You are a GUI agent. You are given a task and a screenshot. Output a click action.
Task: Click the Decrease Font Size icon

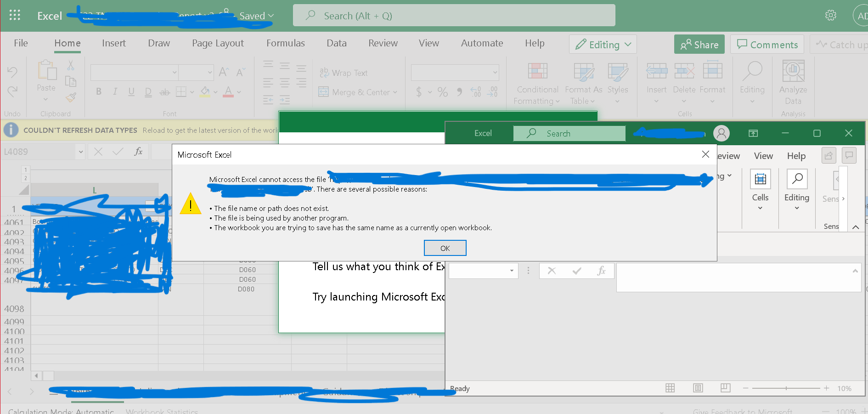coord(241,72)
